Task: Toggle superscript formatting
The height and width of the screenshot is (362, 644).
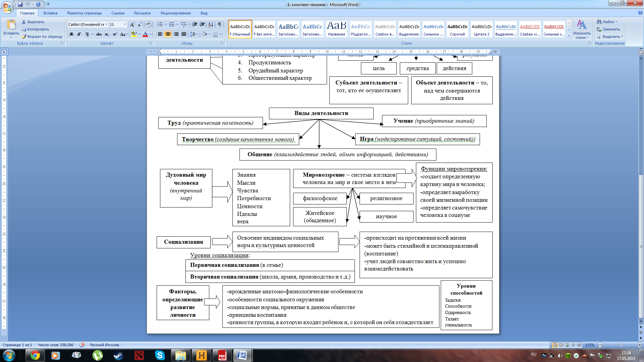Action: (x=115, y=34)
